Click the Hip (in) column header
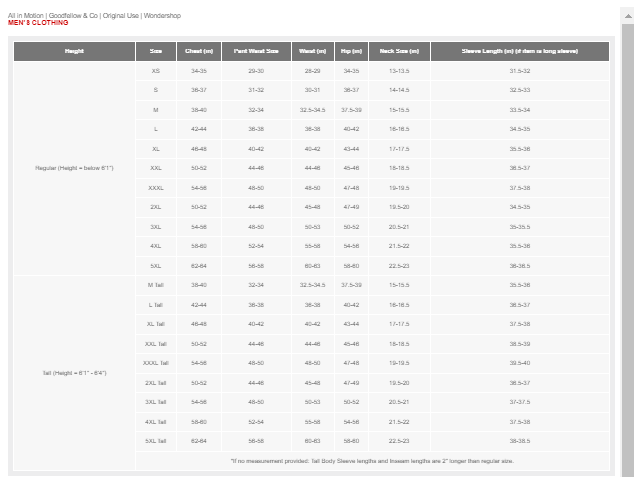Screen dimensions: 634x477 (351, 51)
